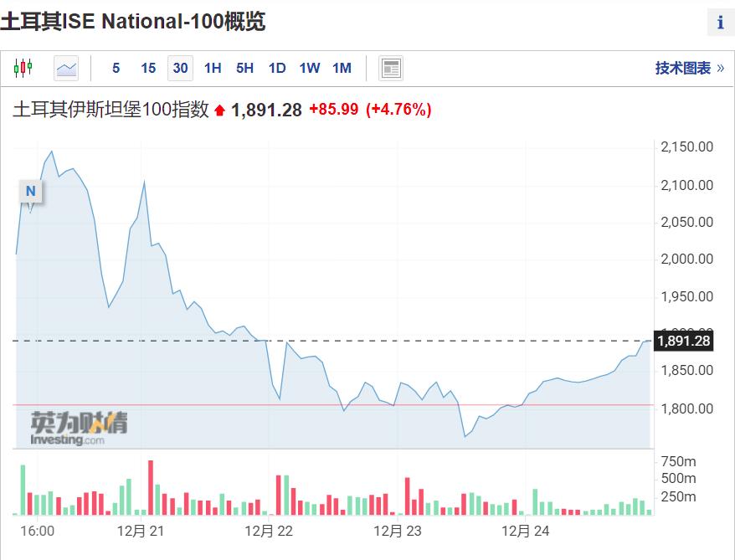735x560 pixels.
Task: Choose the 1W timeframe
Action: coord(310,68)
